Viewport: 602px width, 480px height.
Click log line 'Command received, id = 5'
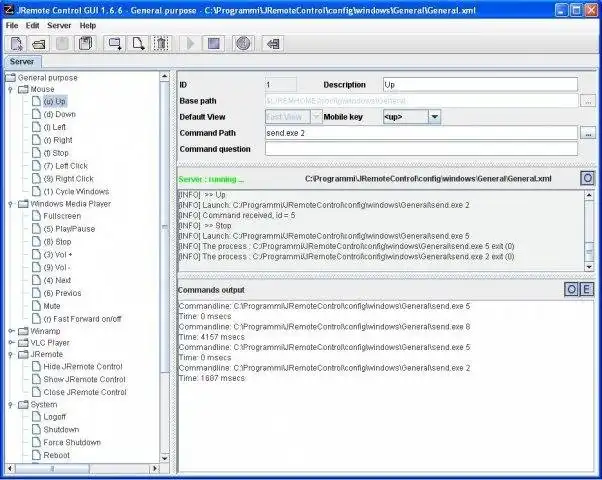[x=236, y=215]
